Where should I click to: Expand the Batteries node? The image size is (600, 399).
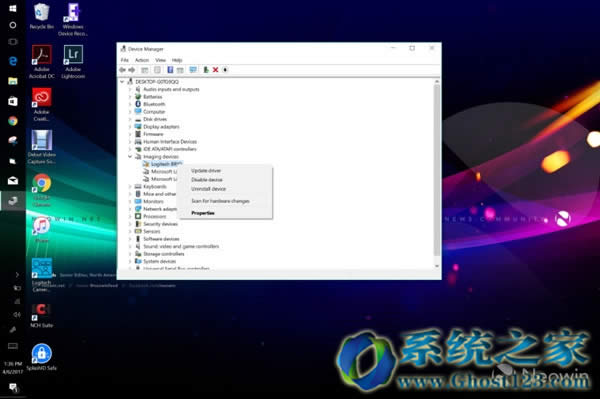click(x=130, y=97)
